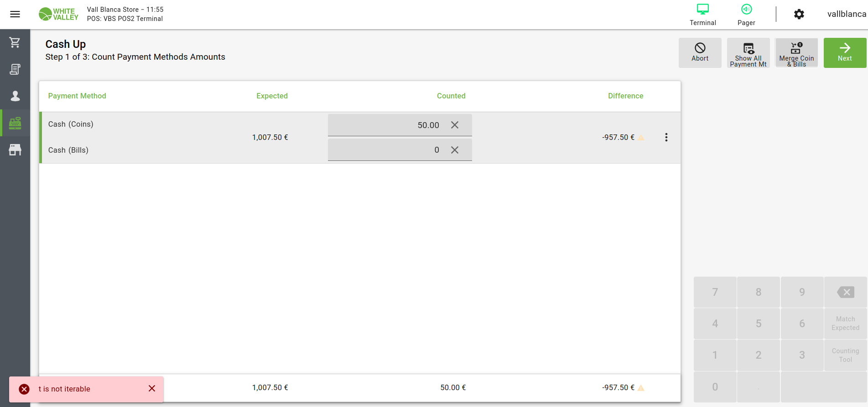Click the Difference column header
868x407 pixels.
[x=626, y=96]
